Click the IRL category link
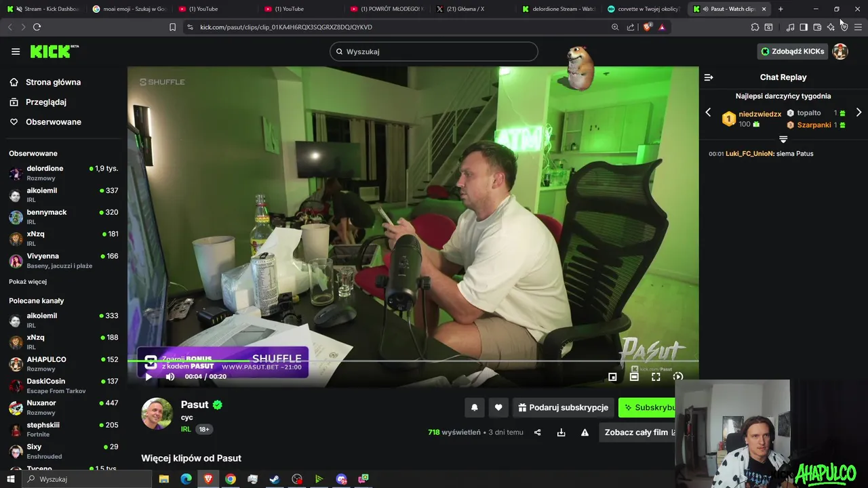This screenshot has height=488, width=868. (x=186, y=429)
